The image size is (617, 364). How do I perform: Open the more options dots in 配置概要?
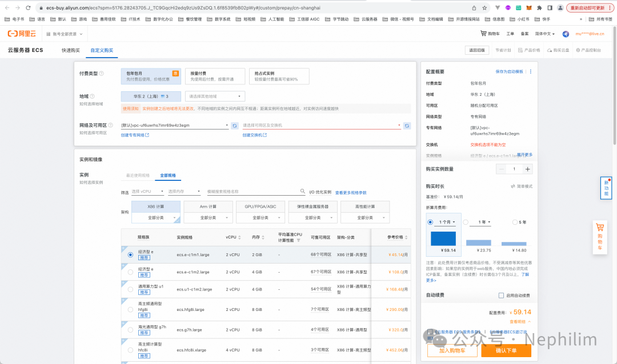pos(530,71)
